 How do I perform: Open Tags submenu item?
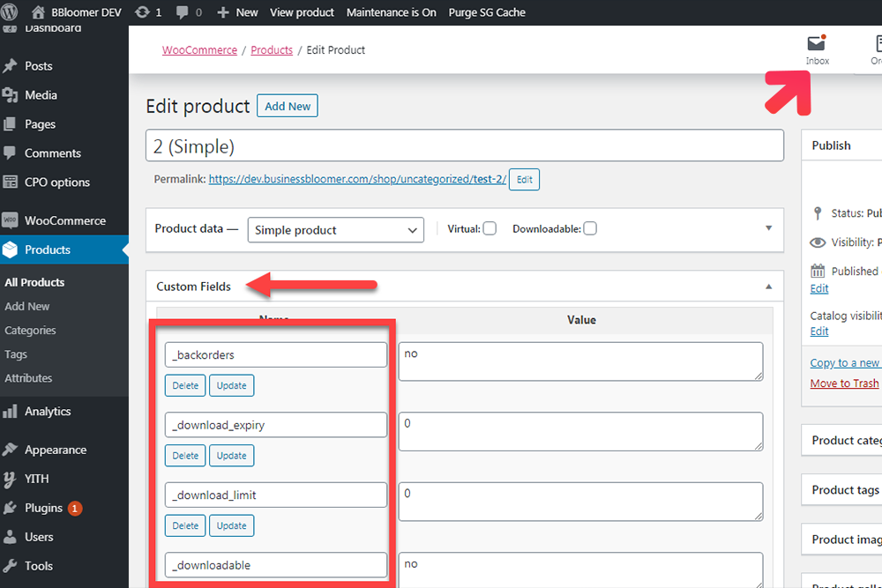(x=16, y=354)
